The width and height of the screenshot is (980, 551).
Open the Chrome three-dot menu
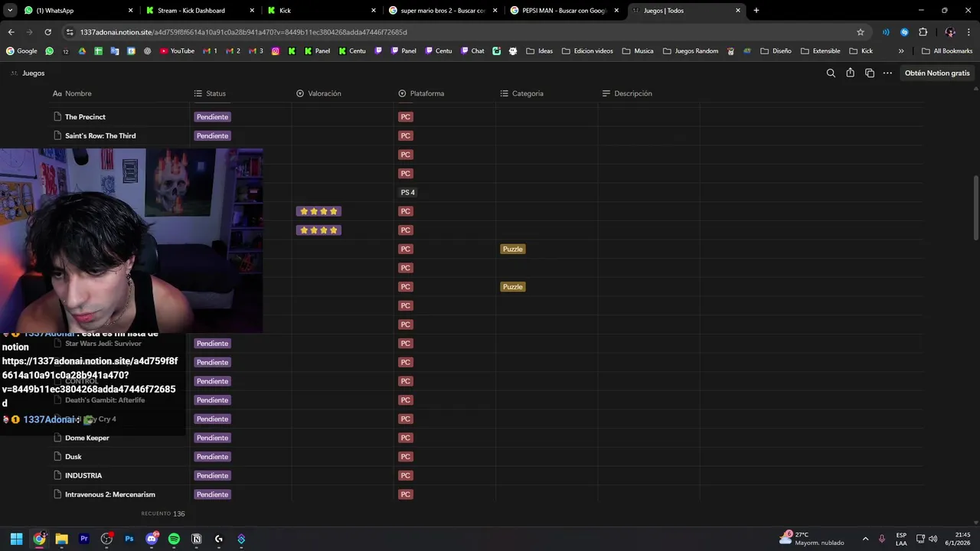969,32
